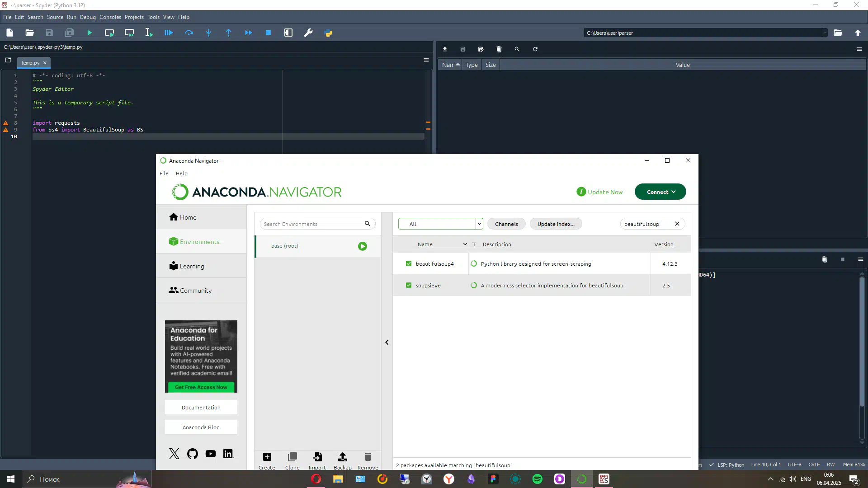Open the Learning section in Navigator

(x=201, y=266)
